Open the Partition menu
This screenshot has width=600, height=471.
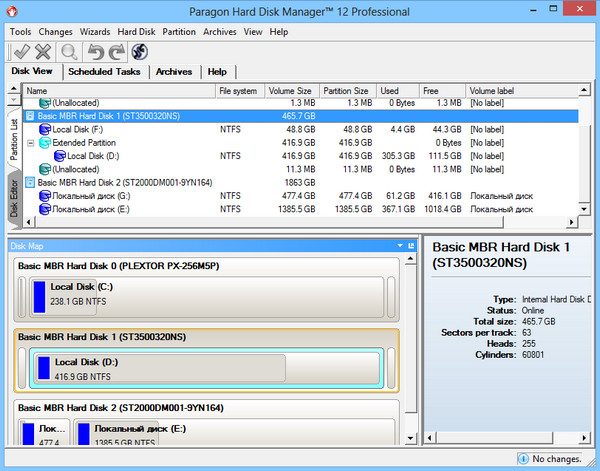click(179, 32)
